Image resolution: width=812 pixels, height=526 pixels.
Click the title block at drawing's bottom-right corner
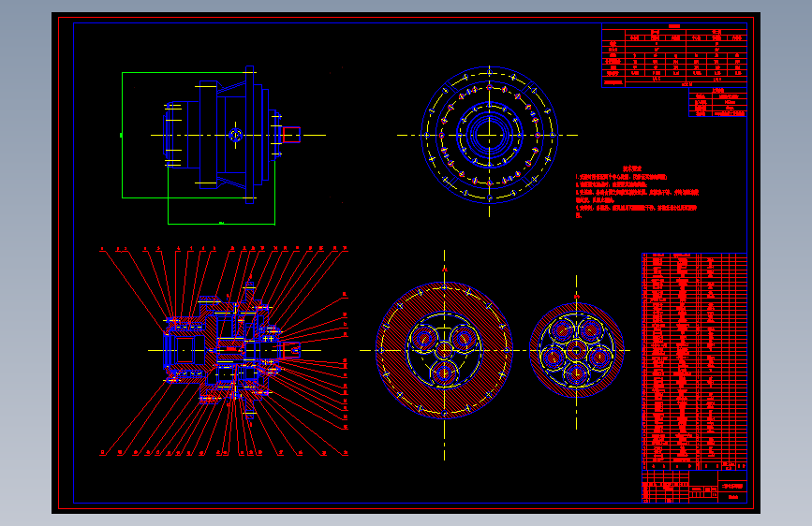click(694, 487)
